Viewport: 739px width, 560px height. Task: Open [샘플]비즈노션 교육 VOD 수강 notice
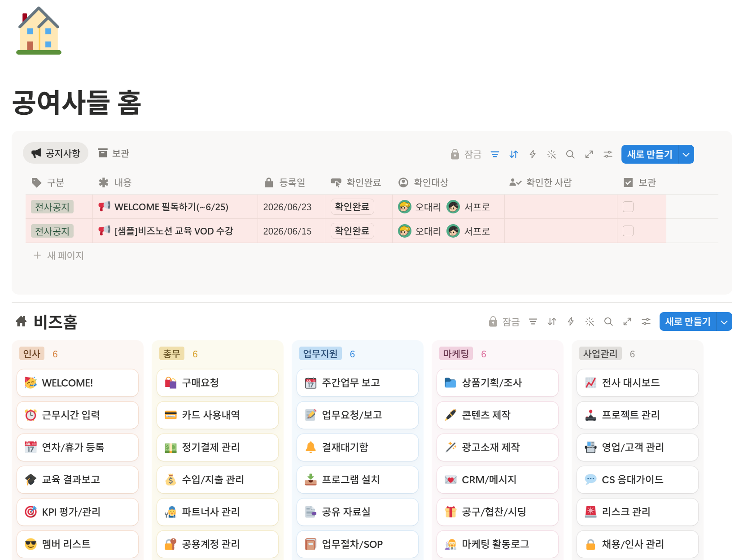pos(174,231)
